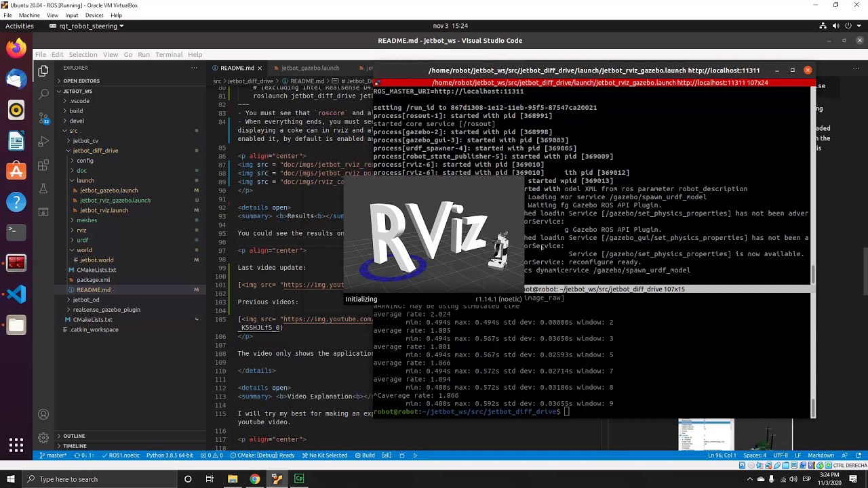The width and height of the screenshot is (868, 488).
Task: Open VirtualBox Devices menu
Action: (x=94, y=15)
